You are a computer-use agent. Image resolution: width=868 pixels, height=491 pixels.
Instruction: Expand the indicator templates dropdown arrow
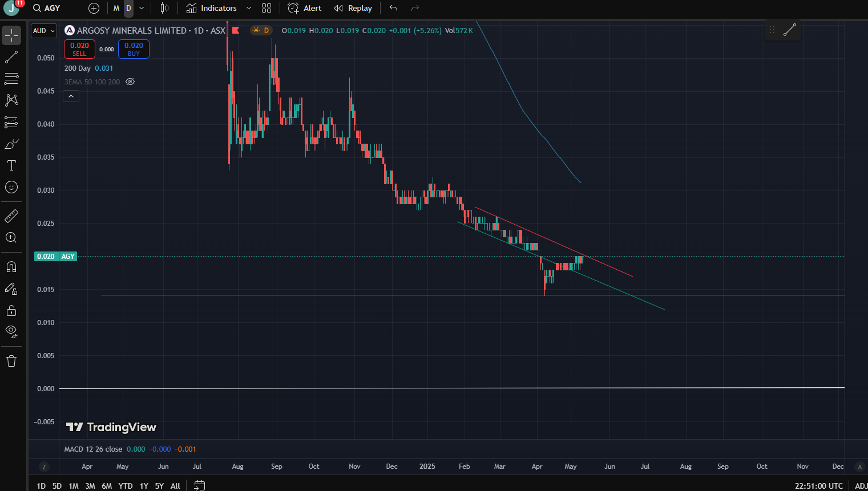(249, 8)
